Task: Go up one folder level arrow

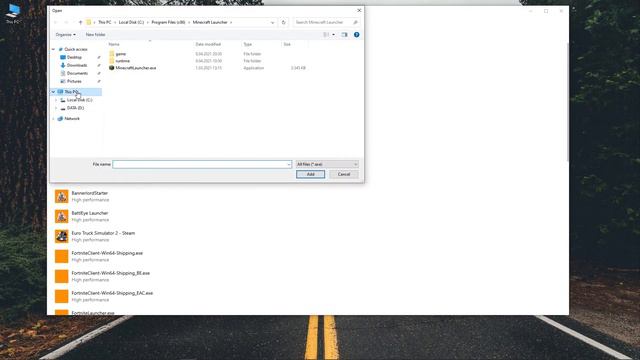Action: pos(80,22)
